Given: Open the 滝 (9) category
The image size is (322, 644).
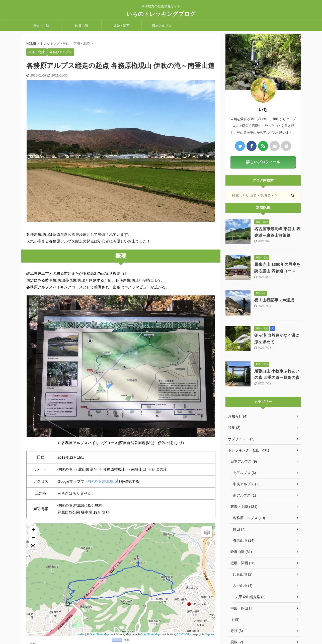Looking at the screenshot, I should 264,619.
